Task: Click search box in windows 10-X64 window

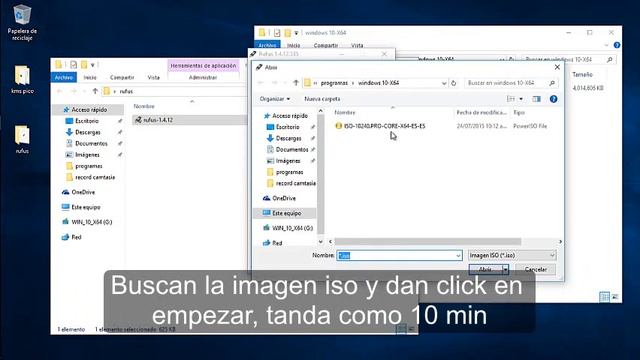Action: tap(569, 60)
